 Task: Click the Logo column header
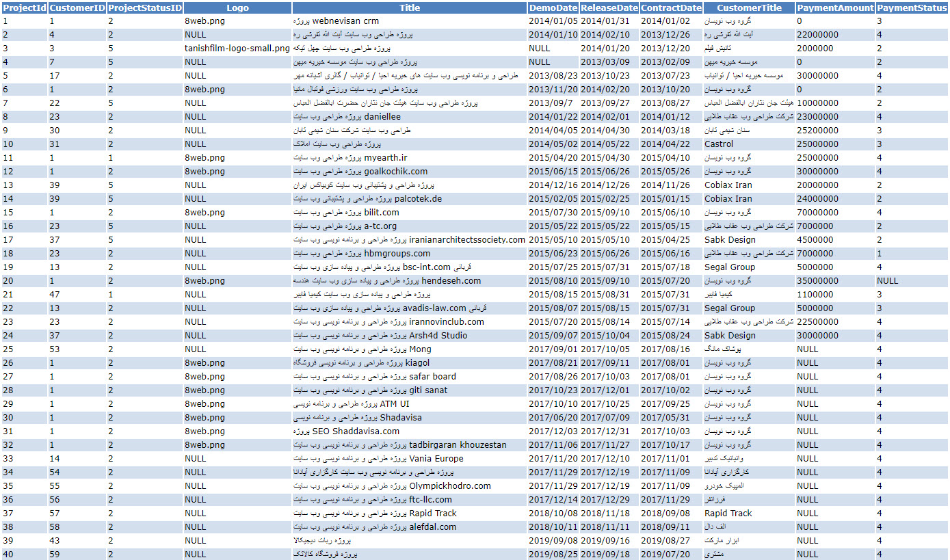coord(237,8)
